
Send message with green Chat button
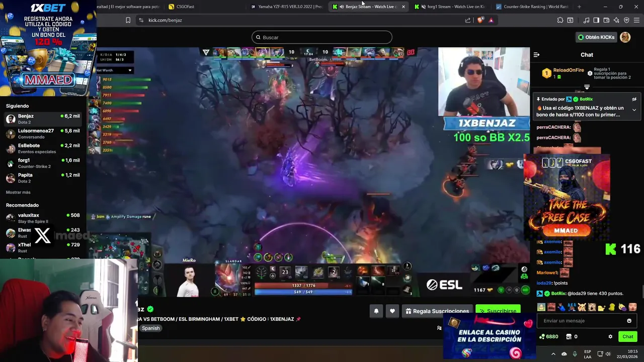click(628, 337)
